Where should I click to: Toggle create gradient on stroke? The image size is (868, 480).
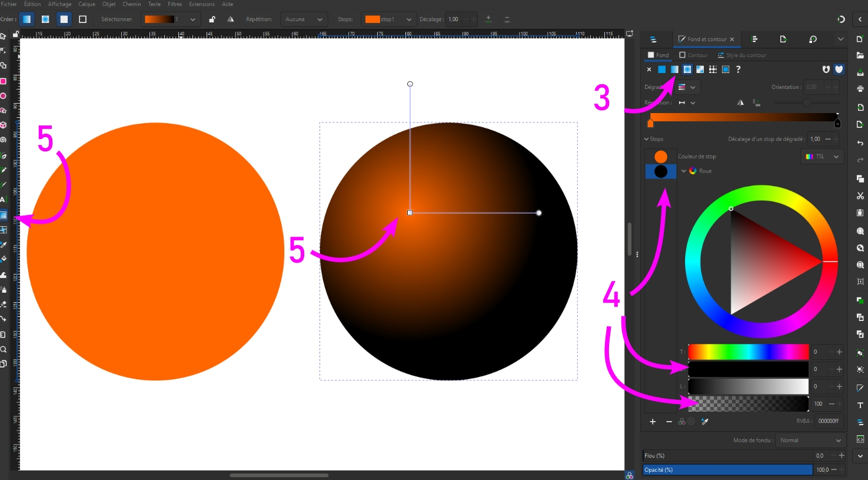82,19
